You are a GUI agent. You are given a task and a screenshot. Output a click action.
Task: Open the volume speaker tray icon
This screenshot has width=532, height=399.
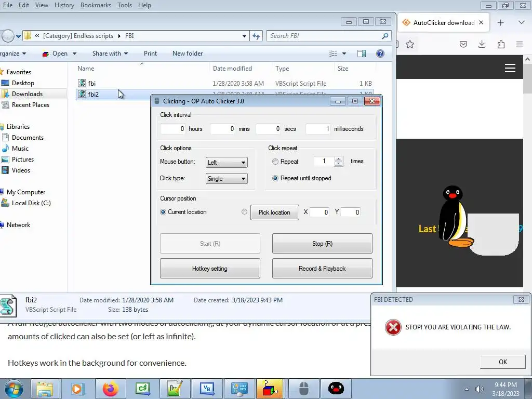pyautogui.click(x=480, y=389)
